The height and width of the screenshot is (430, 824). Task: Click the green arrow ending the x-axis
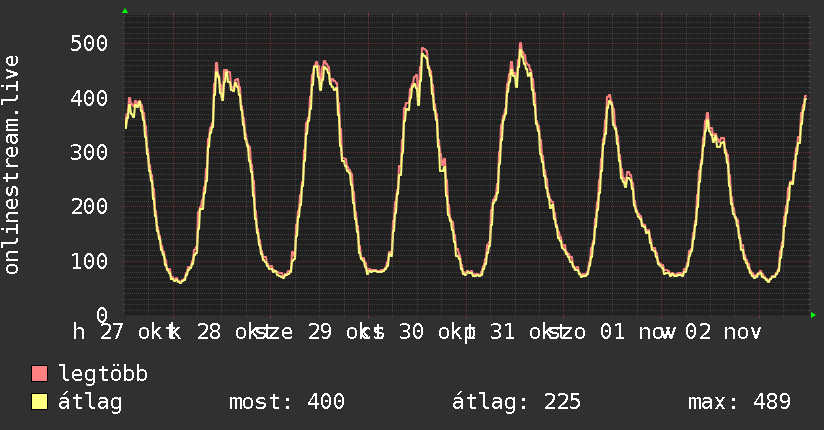[x=813, y=315]
